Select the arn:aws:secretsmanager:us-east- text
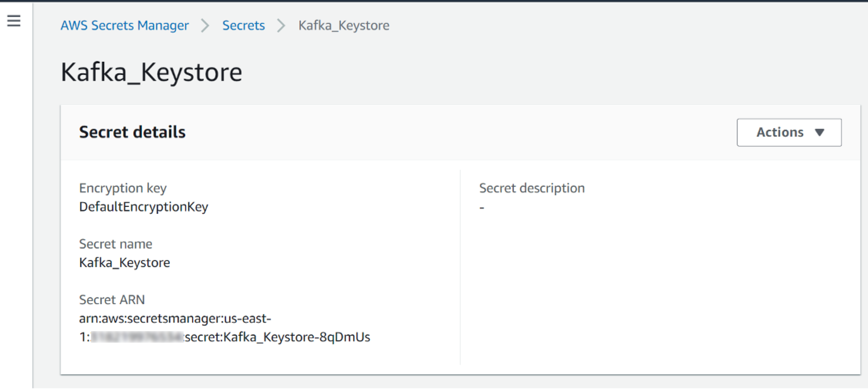This screenshot has height=389, width=868. pyautogui.click(x=175, y=318)
